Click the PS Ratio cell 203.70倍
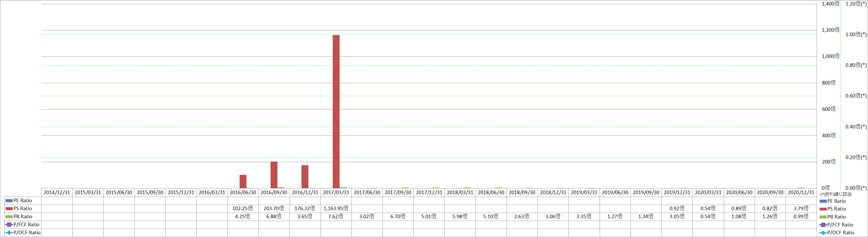Image resolution: width=868 pixels, height=237 pixels. [274, 209]
